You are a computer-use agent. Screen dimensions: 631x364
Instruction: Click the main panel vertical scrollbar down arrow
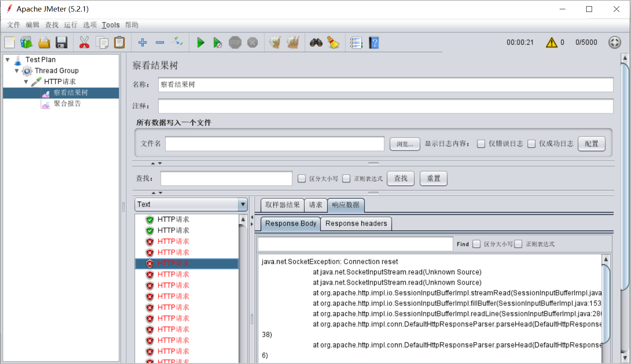tap(625, 358)
